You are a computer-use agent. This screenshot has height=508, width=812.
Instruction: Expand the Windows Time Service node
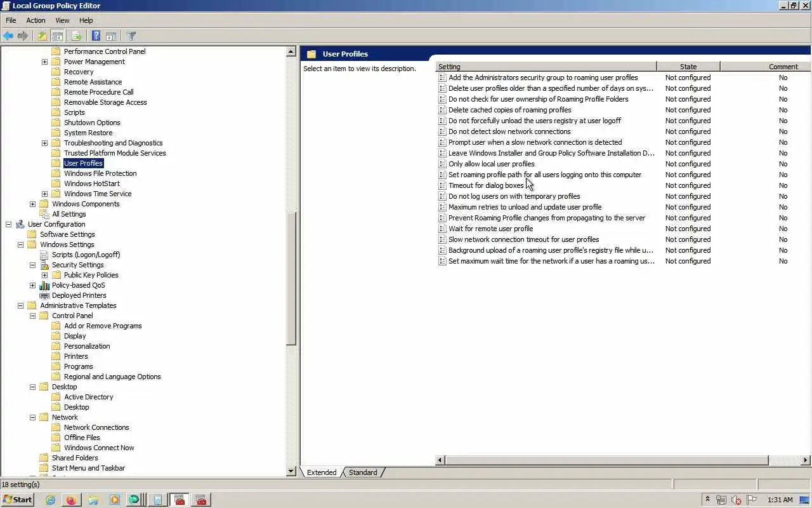click(44, 194)
